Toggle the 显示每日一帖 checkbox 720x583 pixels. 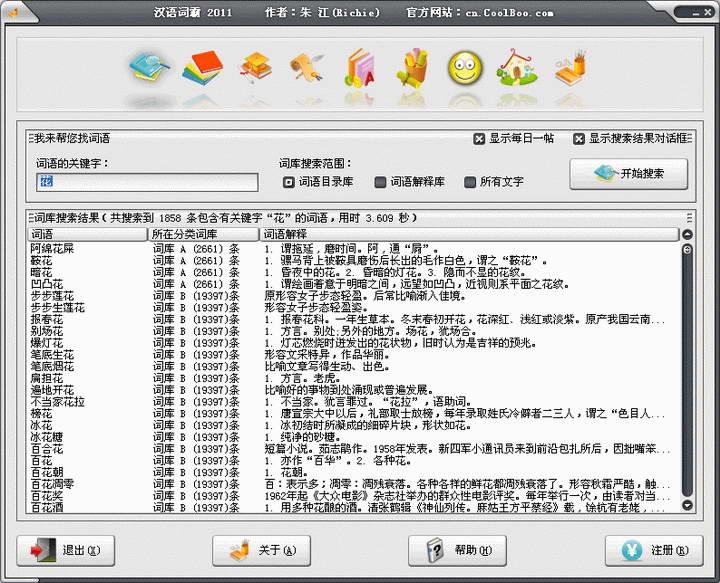click(x=514, y=139)
